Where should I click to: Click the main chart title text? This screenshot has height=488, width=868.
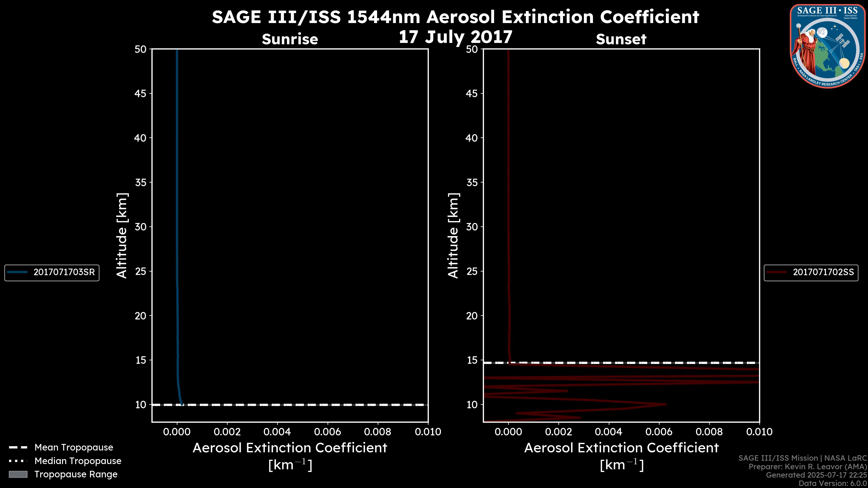click(x=455, y=17)
